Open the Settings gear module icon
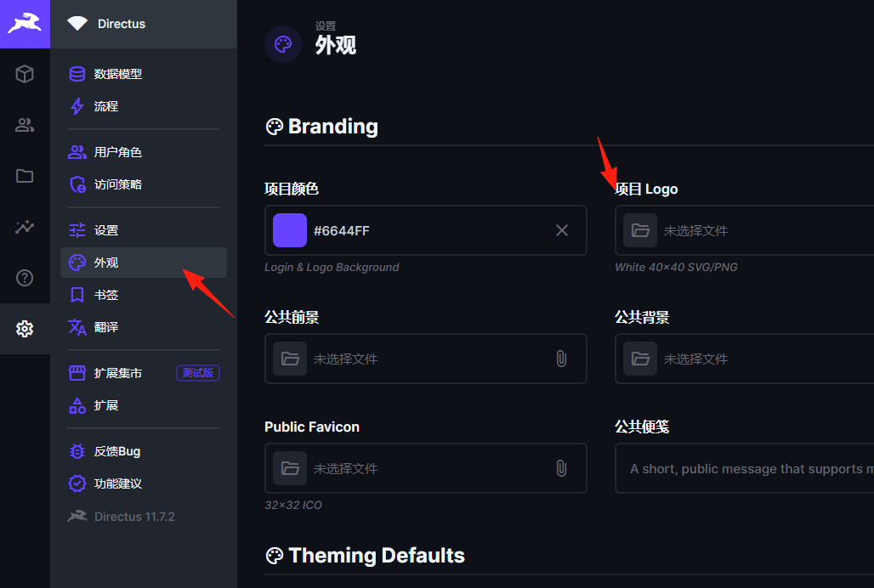 click(x=25, y=329)
